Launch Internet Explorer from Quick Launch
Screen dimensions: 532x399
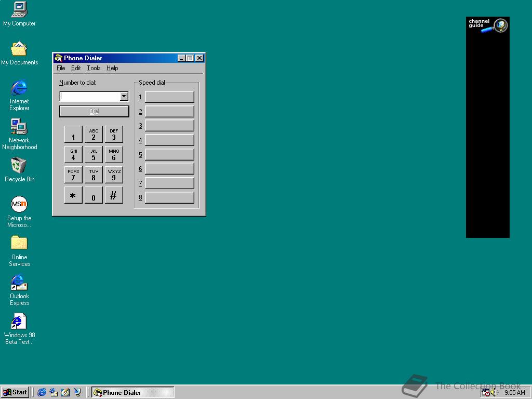pyautogui.click(x=42, y=392)
